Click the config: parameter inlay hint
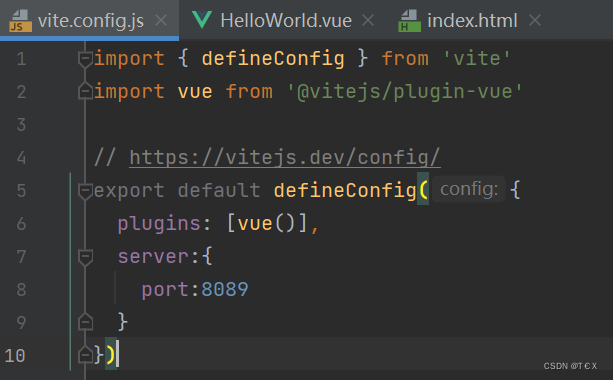 click(x=469, y=190)
